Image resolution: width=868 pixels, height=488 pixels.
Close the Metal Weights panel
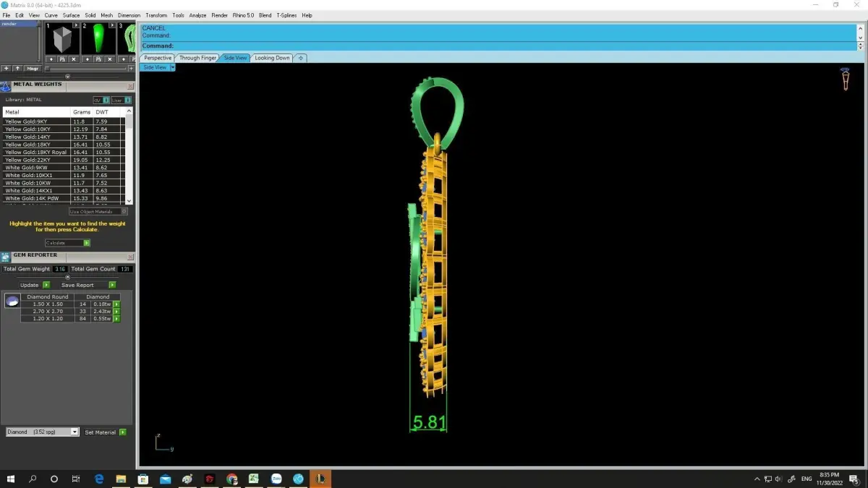[x=130, y=86]
